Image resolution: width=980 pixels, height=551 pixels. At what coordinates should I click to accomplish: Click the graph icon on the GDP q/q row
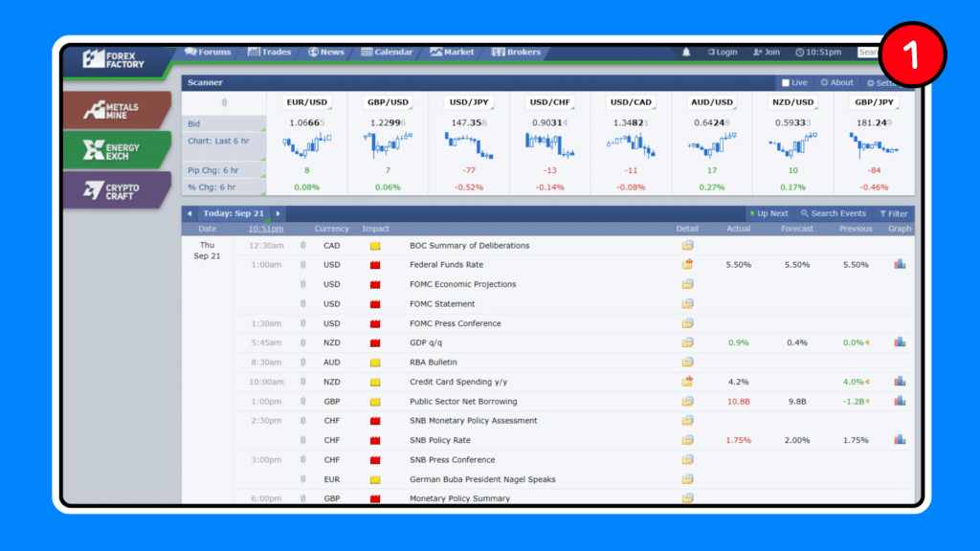point(899,342)
